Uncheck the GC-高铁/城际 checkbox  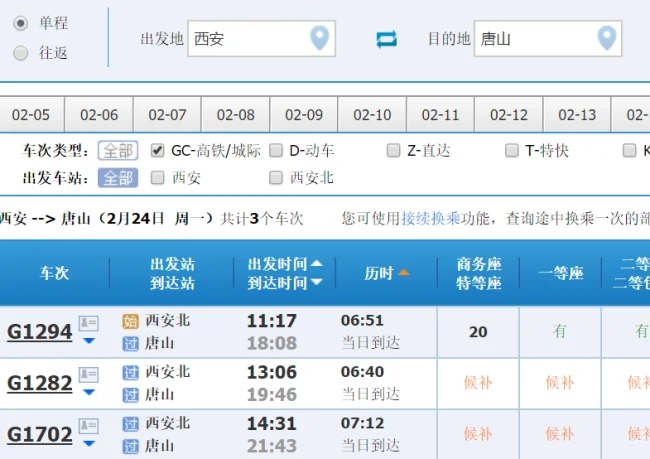158,150
